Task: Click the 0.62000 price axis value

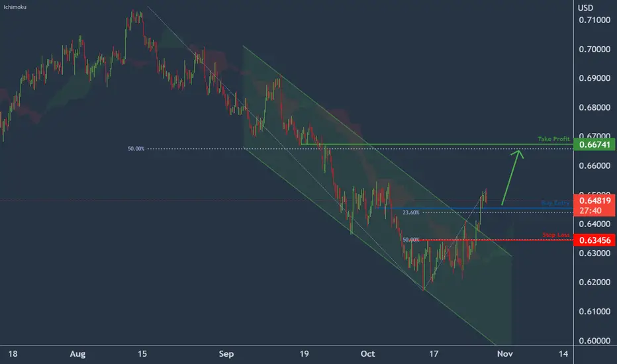Action: pyautogui.click(x=594, y=282)
